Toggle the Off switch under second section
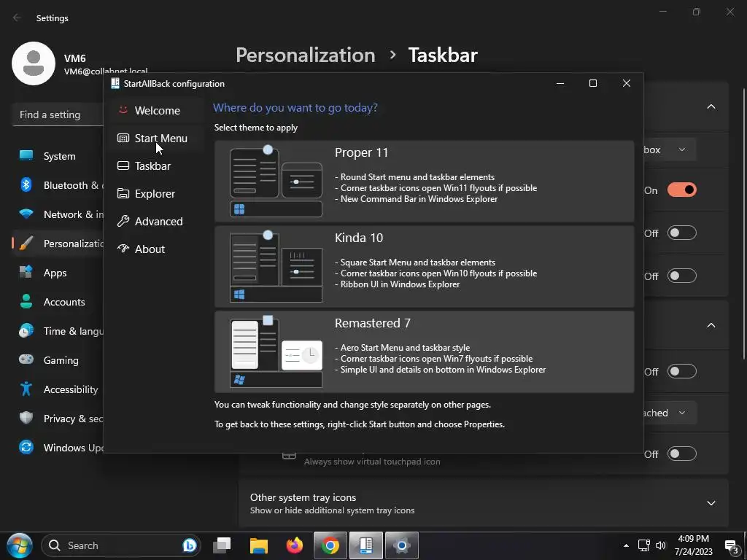This screenshot has height=560, width=747. pyautogui.click(x=682, y=371)
